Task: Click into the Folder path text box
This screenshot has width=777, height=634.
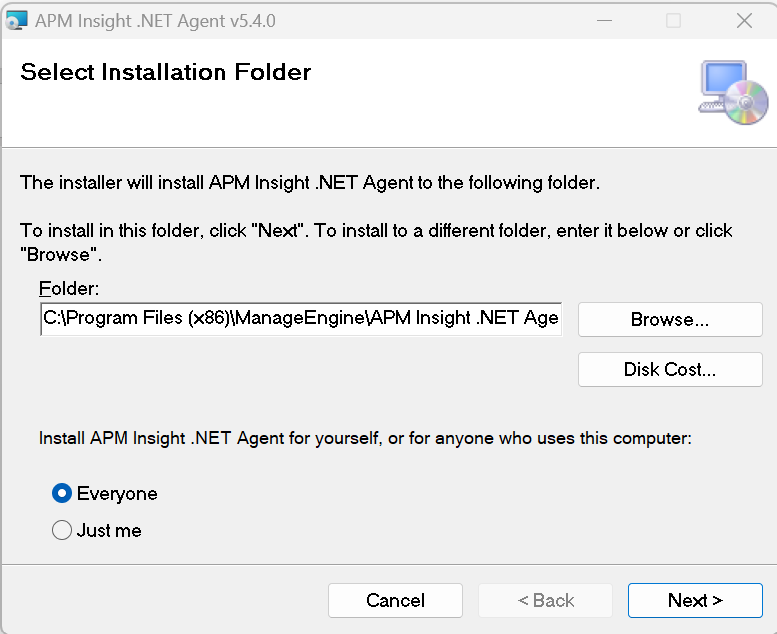Action: tap(300, 319)
